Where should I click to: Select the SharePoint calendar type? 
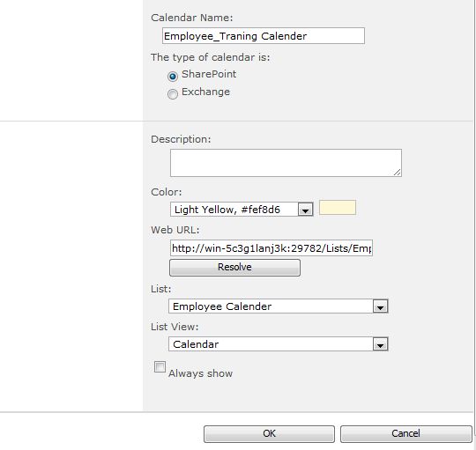point(173,76)
